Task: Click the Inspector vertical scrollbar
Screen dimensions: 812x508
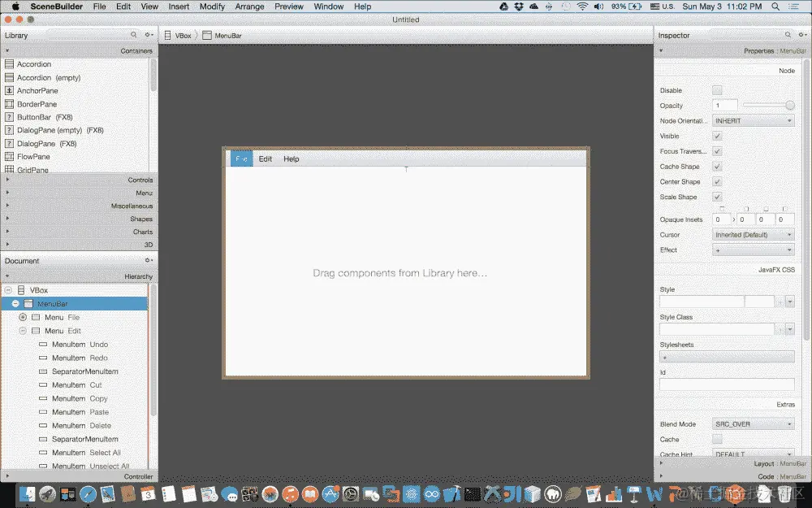Action: pos(806,200)
